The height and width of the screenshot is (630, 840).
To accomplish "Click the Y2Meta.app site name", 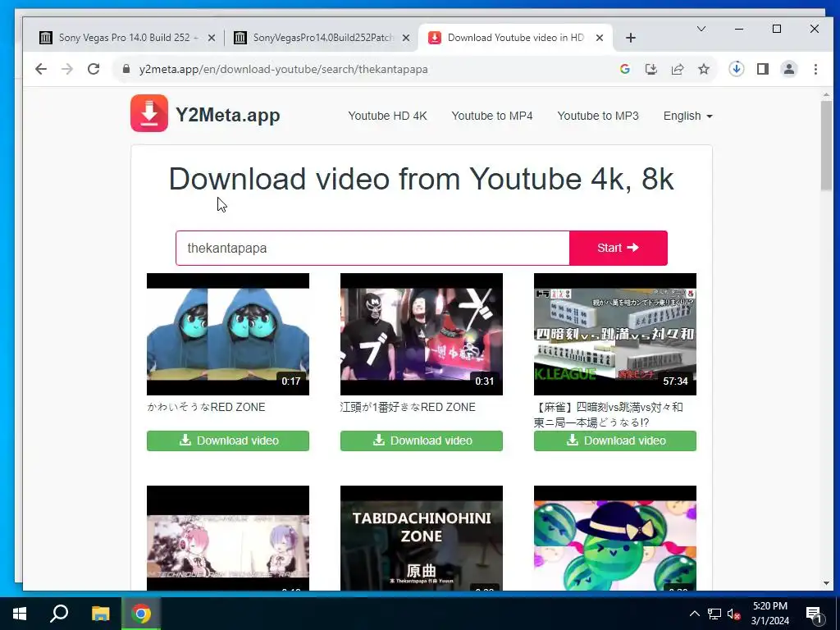I will click(228, 115).
